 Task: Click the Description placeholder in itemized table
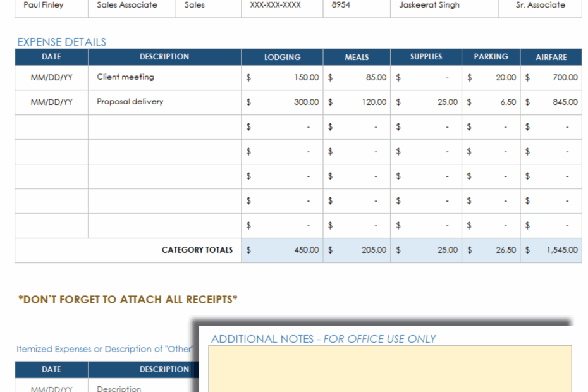119,389
